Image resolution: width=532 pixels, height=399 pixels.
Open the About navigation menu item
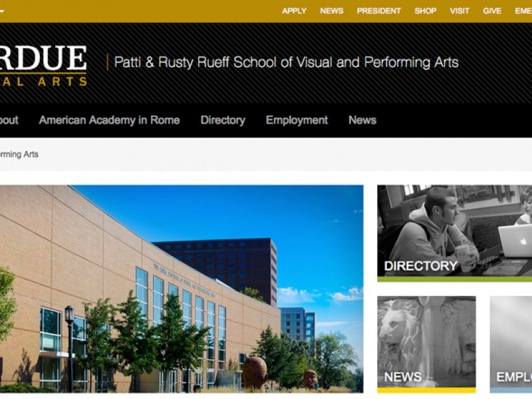coord(9,120)
